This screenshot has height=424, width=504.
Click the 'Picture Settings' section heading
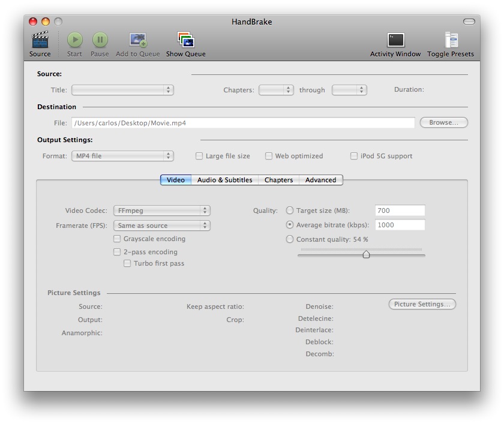click(x=74, y=293)
